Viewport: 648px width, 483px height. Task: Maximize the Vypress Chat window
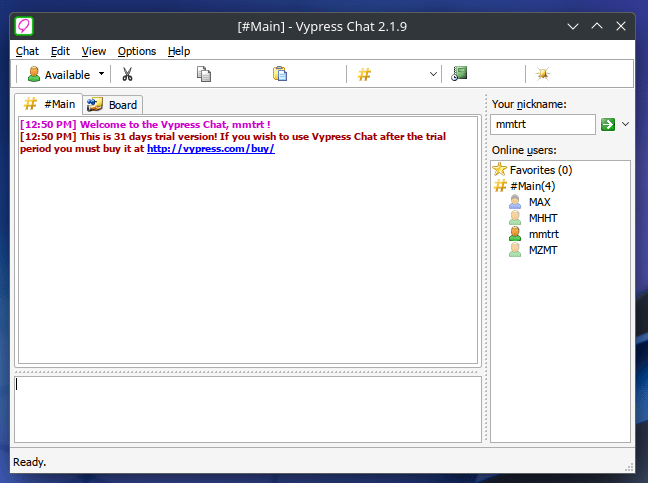[x=597, y=26]
